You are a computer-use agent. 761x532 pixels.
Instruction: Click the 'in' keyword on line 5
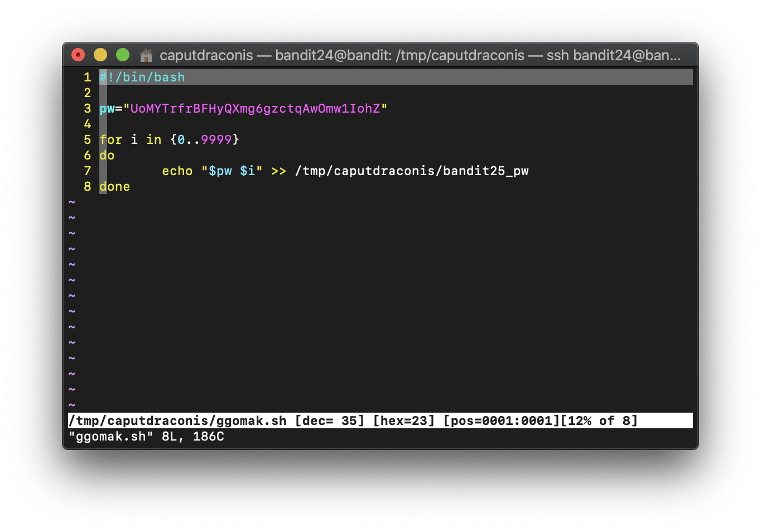154,139
